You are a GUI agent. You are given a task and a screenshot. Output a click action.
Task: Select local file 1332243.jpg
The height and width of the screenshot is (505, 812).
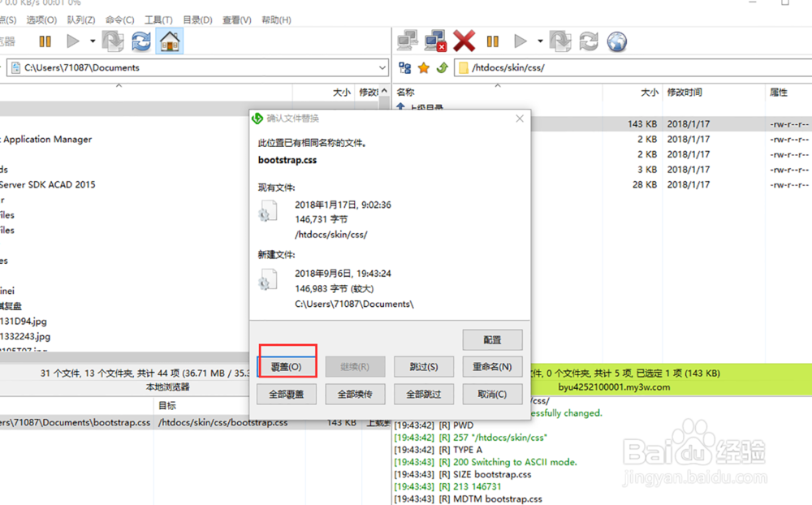25,336
